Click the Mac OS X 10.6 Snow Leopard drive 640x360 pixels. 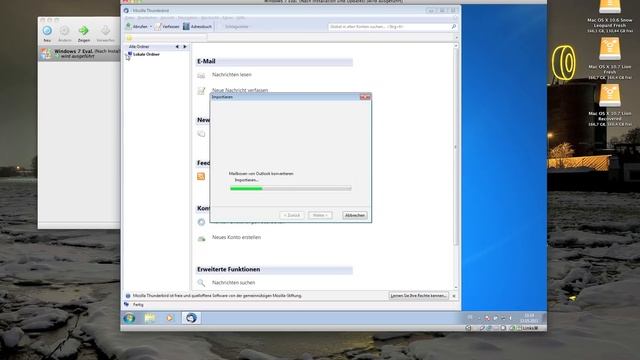[x=609, y=17]
